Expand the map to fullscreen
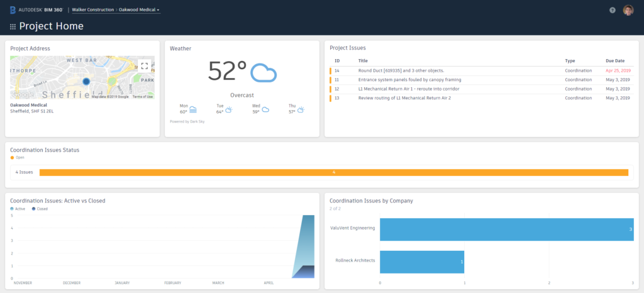 click(144, 65)
